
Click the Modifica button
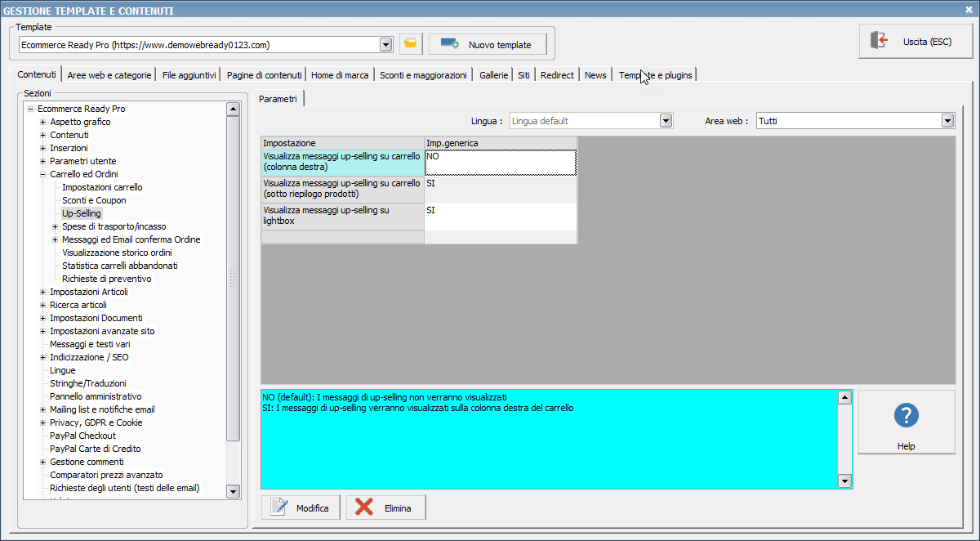click(x=301, y=507)
